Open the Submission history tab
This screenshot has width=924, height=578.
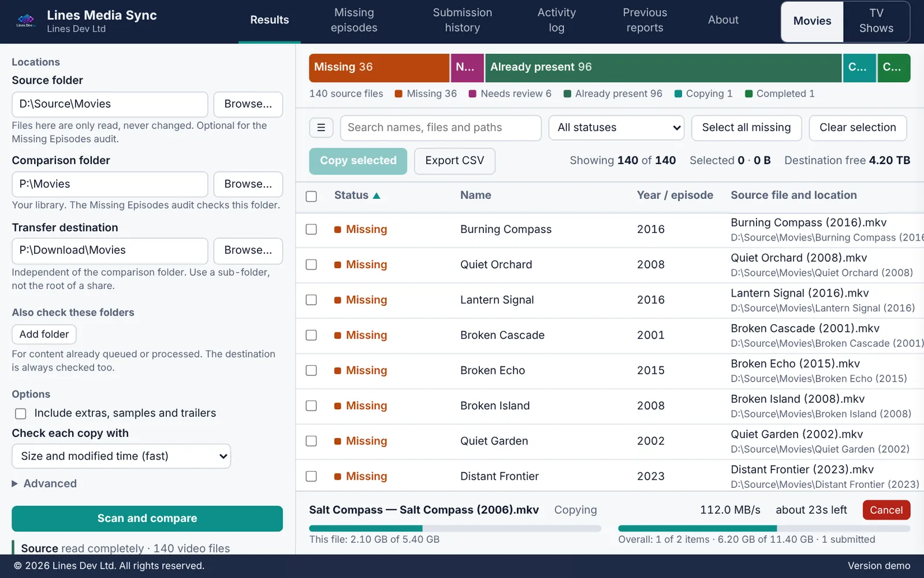[463, 20]
